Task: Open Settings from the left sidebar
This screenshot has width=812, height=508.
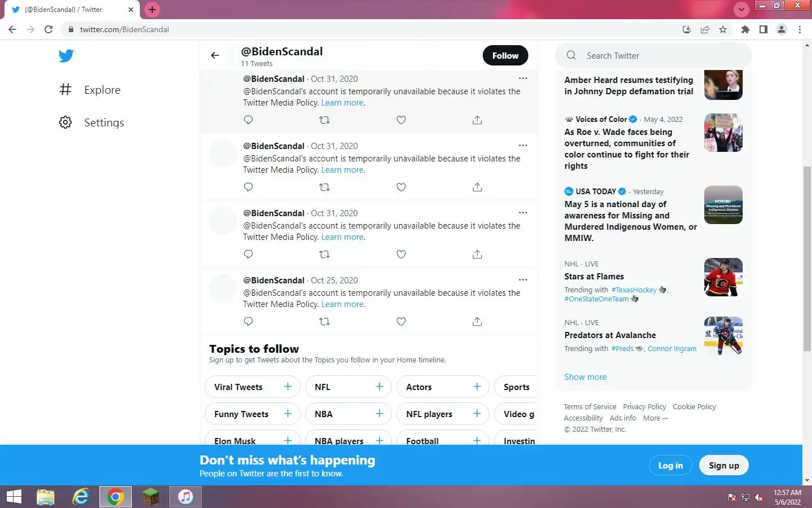Action: [91, 122]
